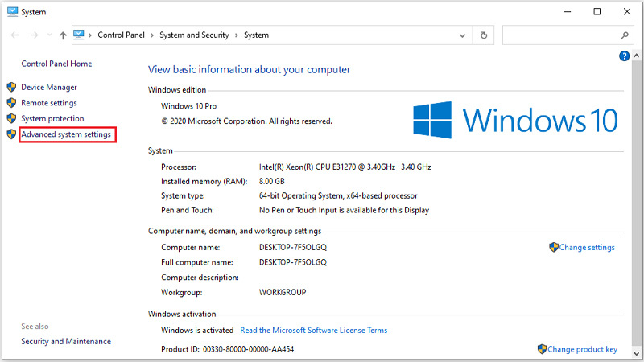Click in the Control Panel search field
644x362 pixels.
(x=559, y=35)
